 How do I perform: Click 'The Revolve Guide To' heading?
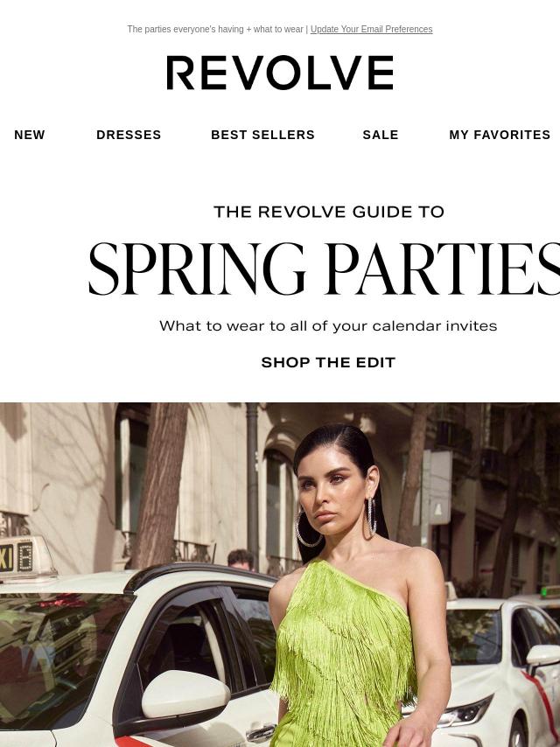pyautogui.click(x=329, y=212)
